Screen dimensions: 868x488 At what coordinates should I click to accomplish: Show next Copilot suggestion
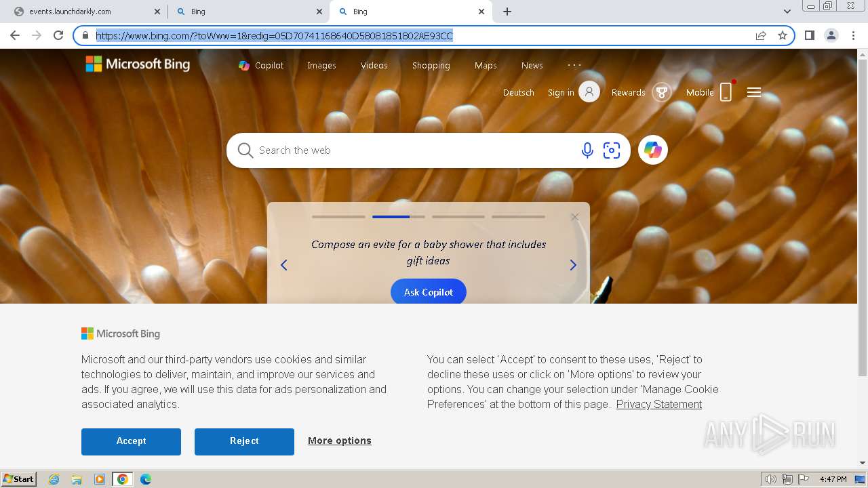pos(573,265)
